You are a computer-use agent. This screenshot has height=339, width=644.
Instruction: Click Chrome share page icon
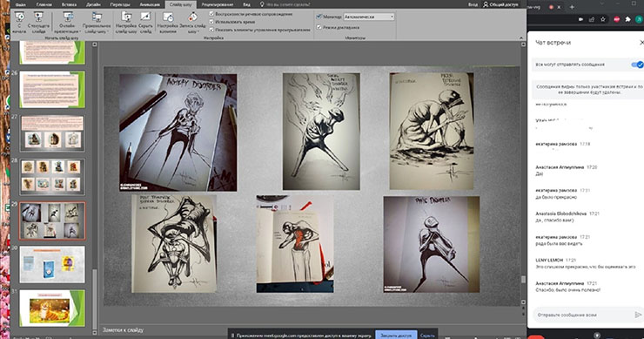coord(592,19)
